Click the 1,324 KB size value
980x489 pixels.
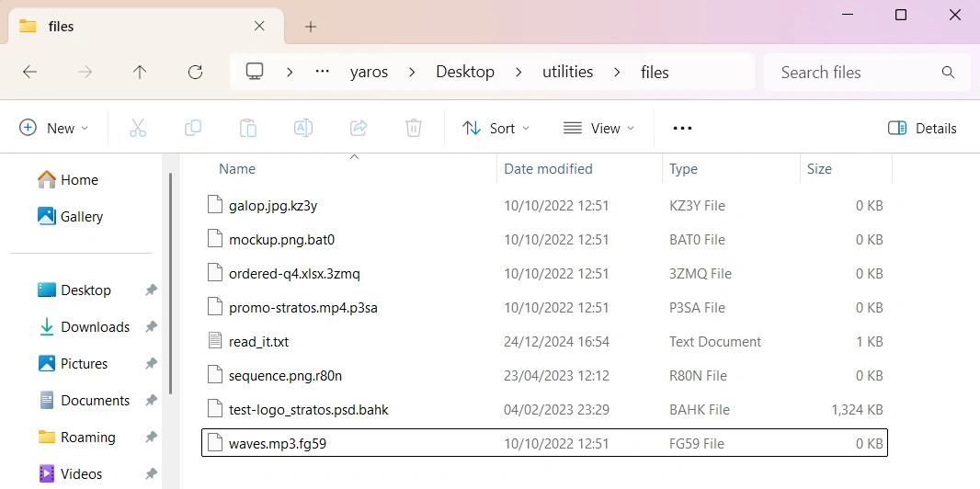[857, 410]
